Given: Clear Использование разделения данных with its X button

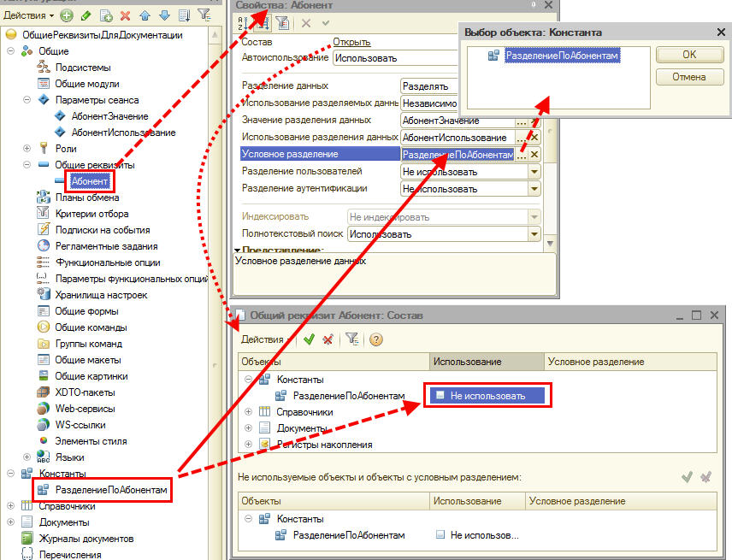Looking at the screenshot, I should [534, 138].
